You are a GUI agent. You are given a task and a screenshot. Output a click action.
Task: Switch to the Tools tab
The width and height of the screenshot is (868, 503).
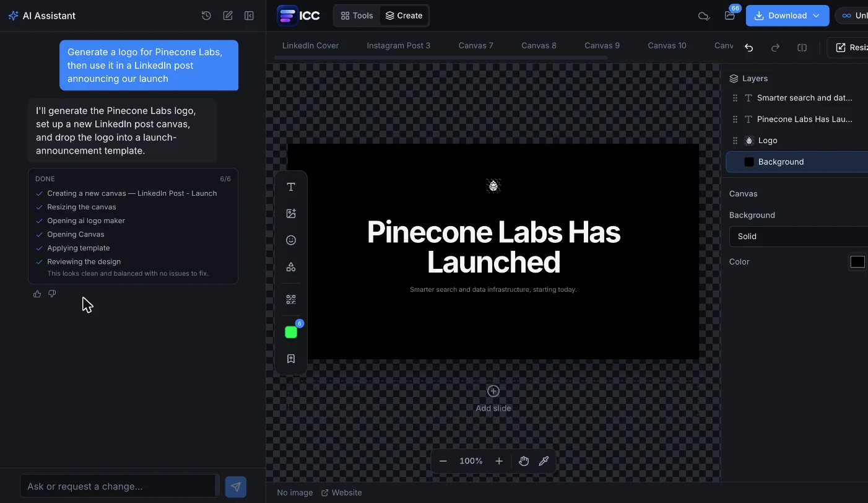(357, 15)
